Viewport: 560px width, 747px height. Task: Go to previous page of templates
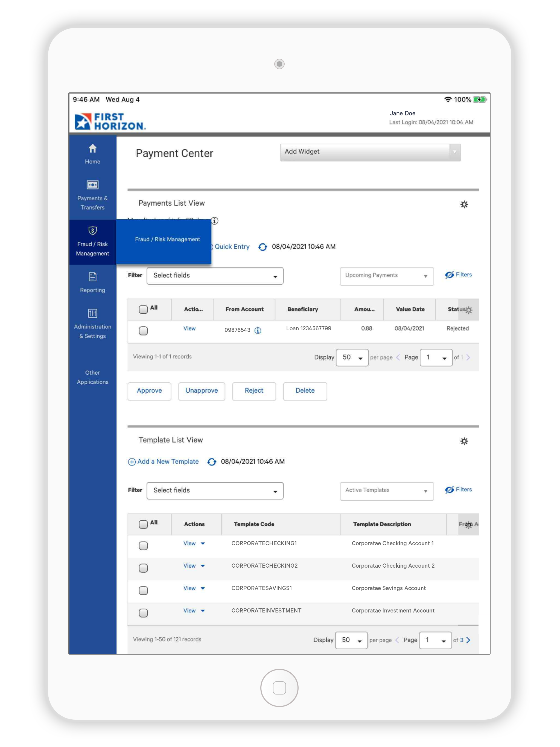point(397,640)
